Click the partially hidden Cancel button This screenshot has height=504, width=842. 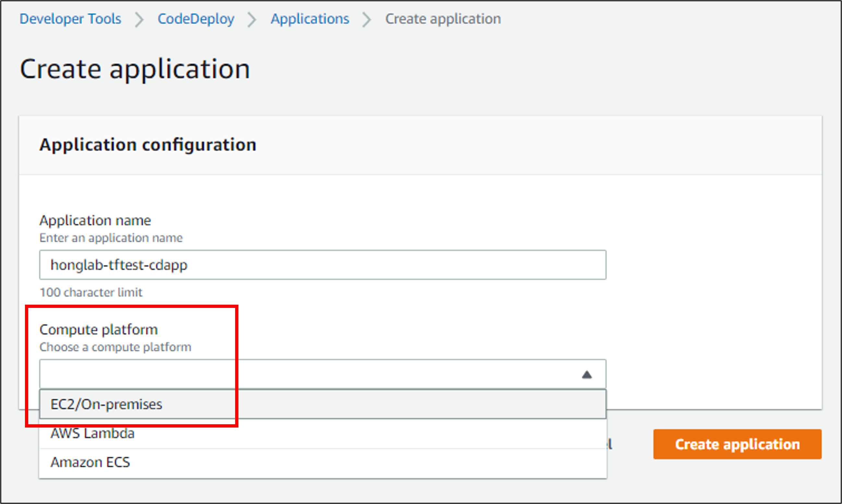pos(610,444)
